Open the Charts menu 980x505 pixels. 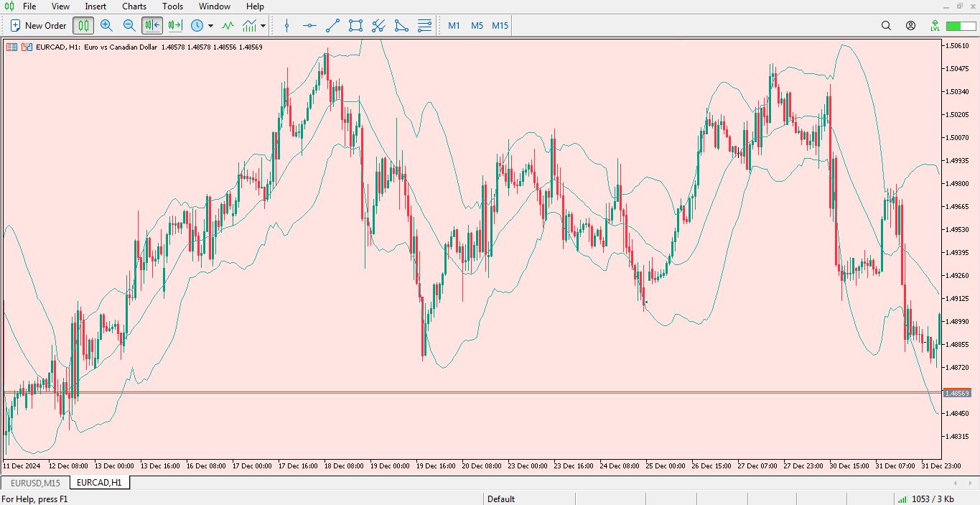pos(134,6)
